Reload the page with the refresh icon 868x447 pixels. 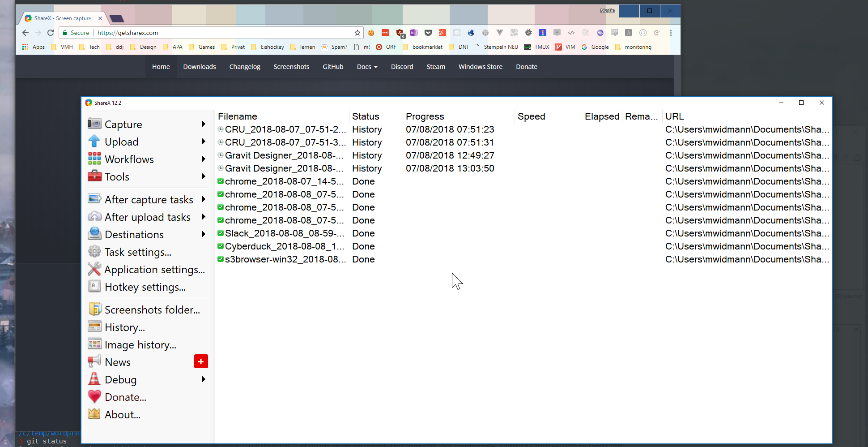pyautogui.click(x=50, y=32)
